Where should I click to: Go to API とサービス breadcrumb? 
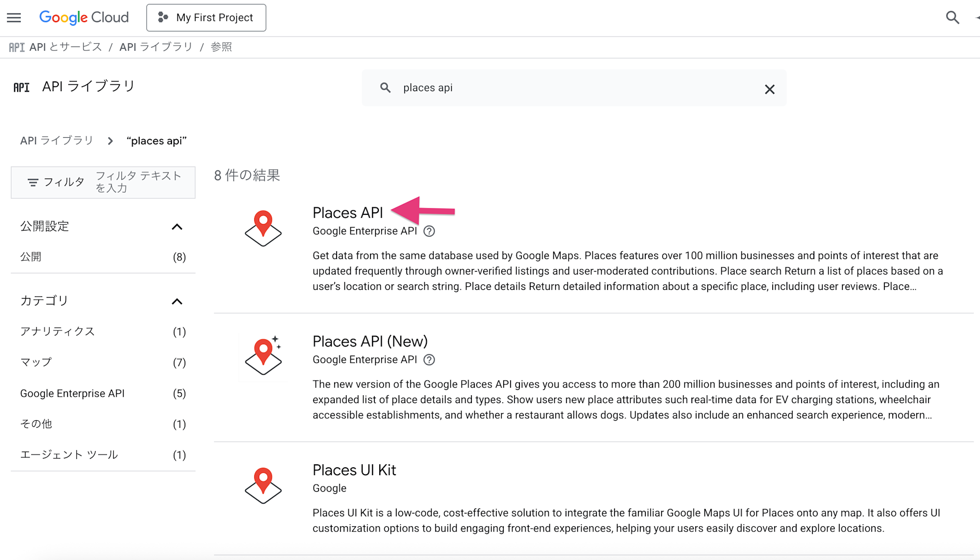[65, 47]
